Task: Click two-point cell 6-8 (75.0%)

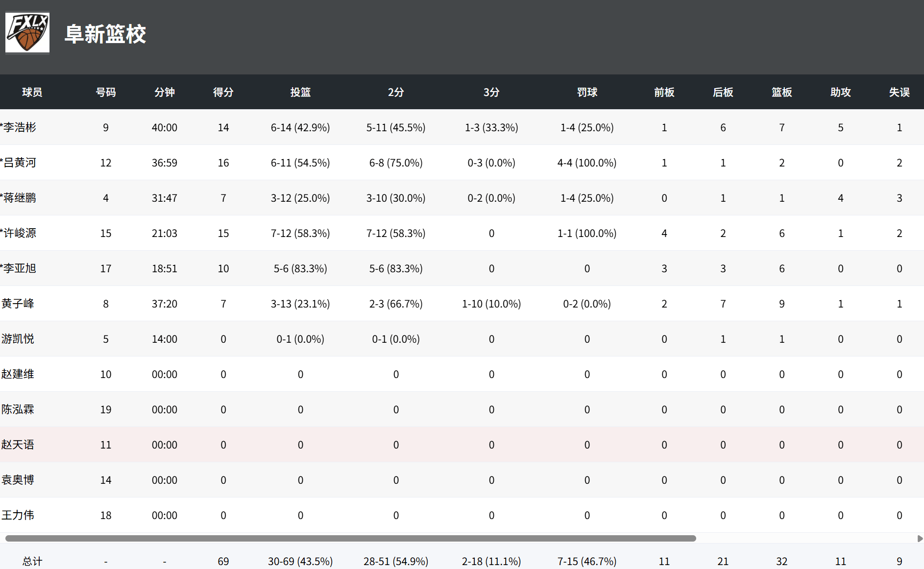Action: tap(396, 163)
